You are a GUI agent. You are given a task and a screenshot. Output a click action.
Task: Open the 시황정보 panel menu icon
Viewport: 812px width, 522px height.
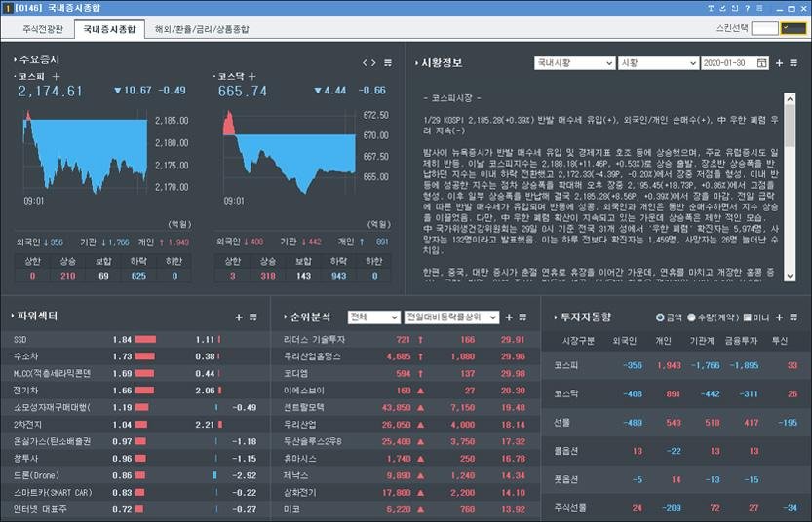(793, 63)
